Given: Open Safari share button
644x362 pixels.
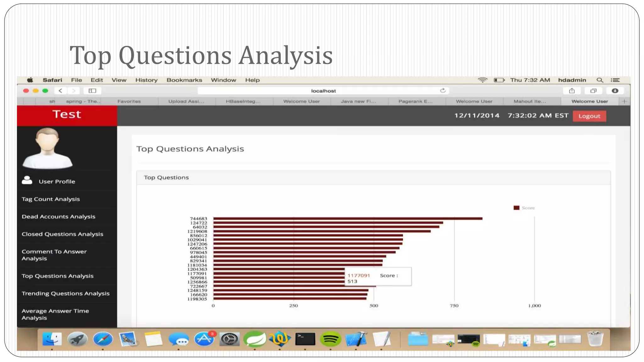Looking at the screenshot, I should tap(572, 91).
